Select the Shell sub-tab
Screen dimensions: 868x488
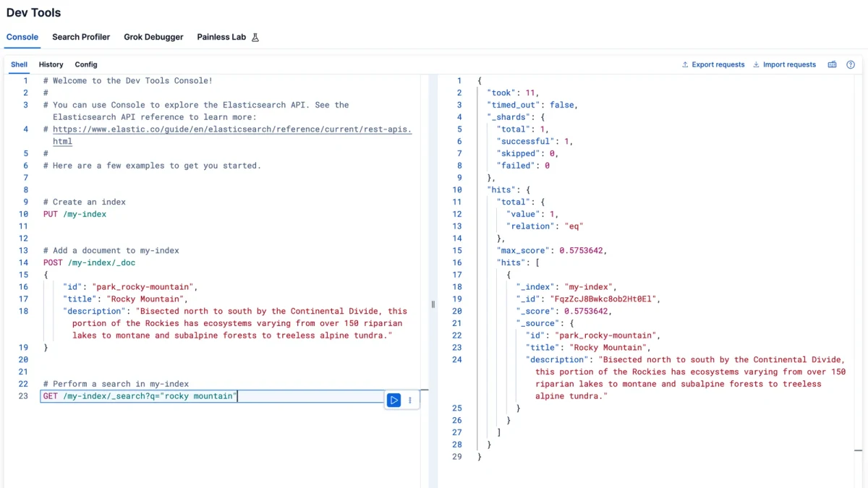click(20, 64)
